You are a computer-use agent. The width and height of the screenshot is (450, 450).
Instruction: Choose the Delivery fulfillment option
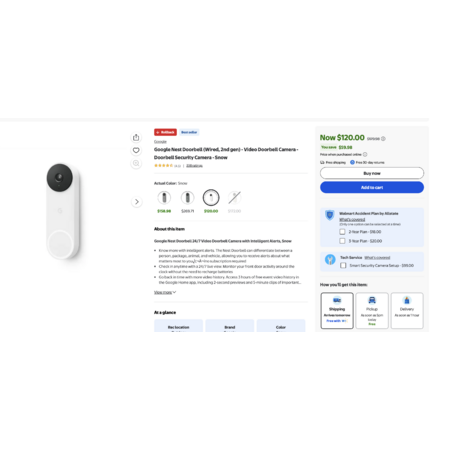coord(407,311)
